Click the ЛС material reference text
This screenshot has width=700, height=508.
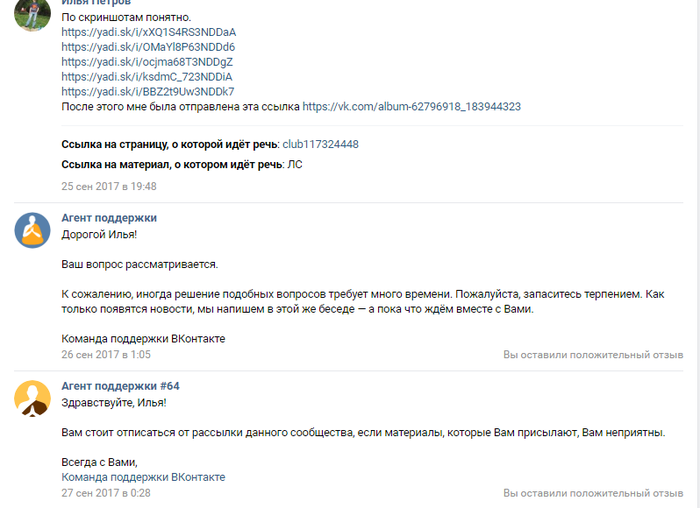[295, 165]
